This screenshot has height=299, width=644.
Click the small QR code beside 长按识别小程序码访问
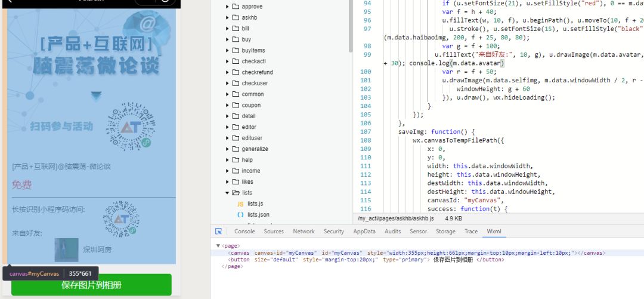(x=121, y=218)
